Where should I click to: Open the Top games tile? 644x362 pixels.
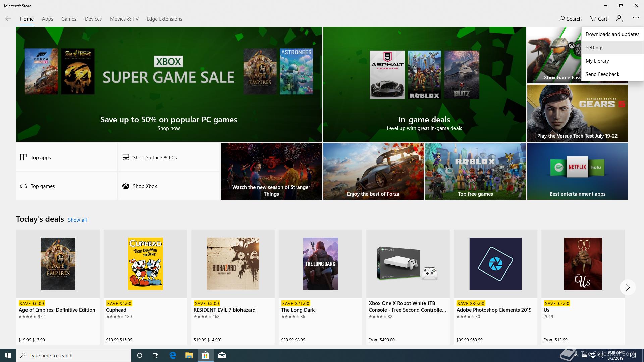pos(66,186)
